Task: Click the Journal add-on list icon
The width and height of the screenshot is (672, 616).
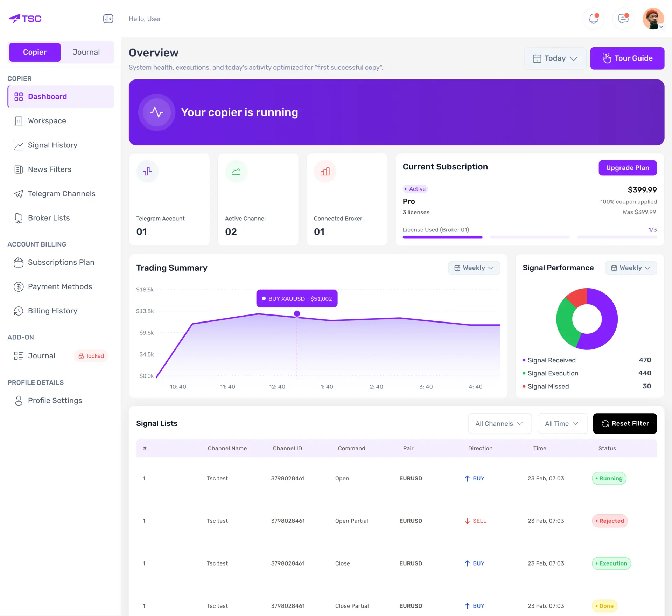Action: click(x=19, y=356)
